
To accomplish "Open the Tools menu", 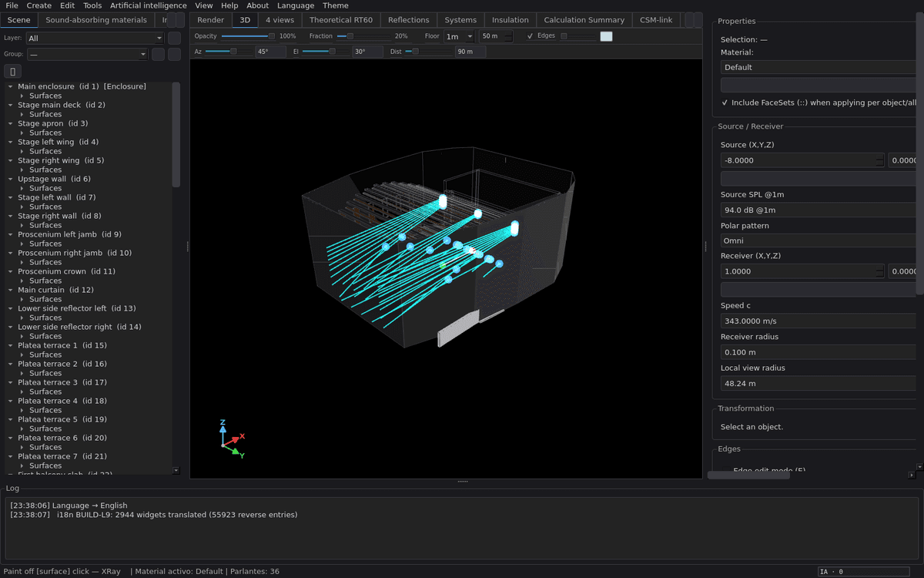I will 92,5.
